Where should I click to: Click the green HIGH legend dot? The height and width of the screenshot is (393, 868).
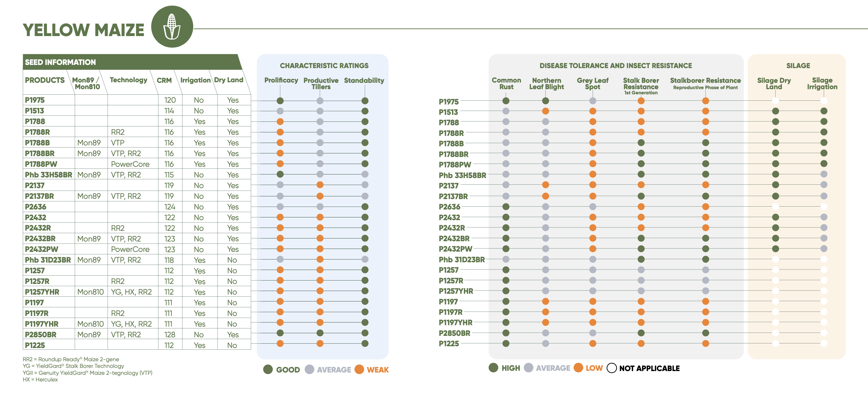(493, 368)
